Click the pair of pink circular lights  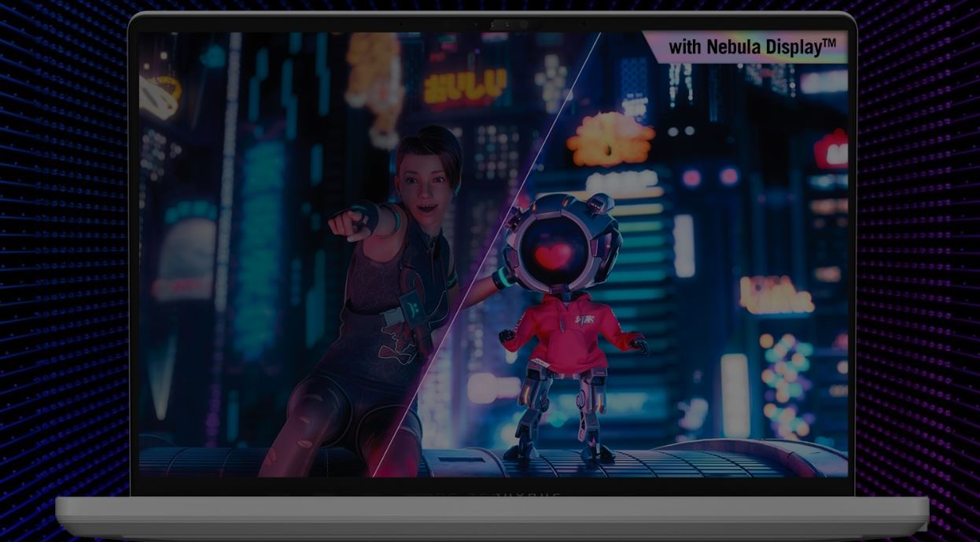pos(709,177)
